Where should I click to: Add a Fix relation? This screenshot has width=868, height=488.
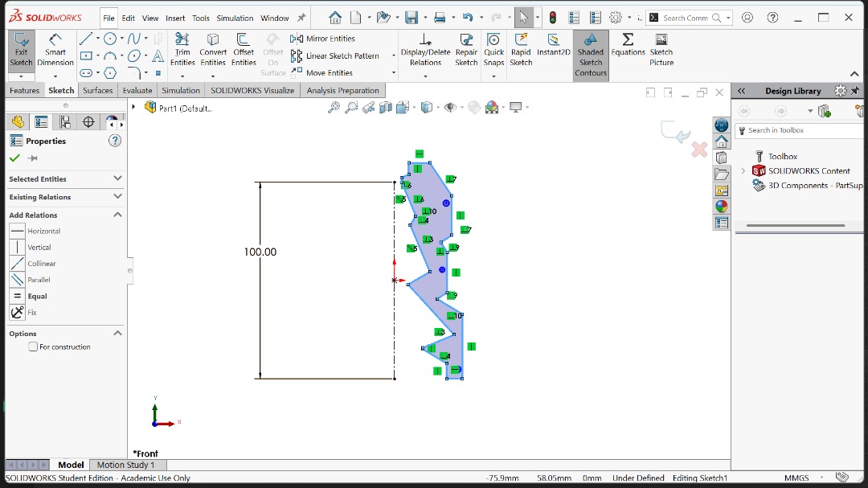click(23, 313)
